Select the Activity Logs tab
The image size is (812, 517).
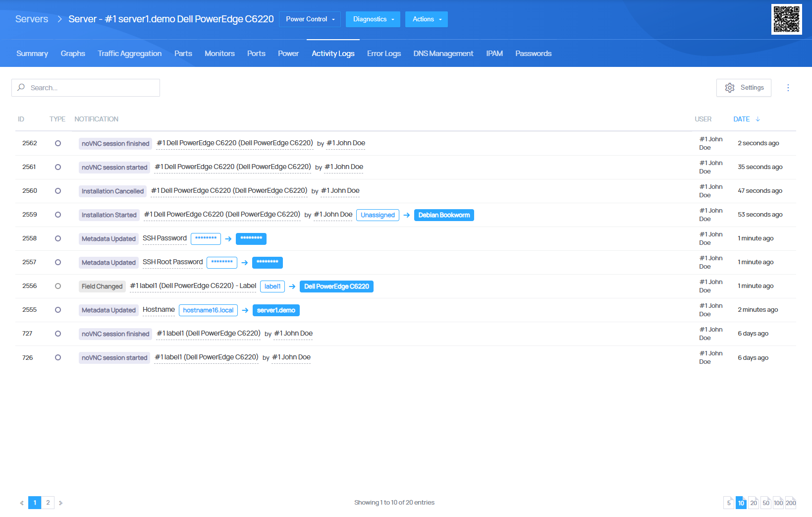[x=333, y=54]
